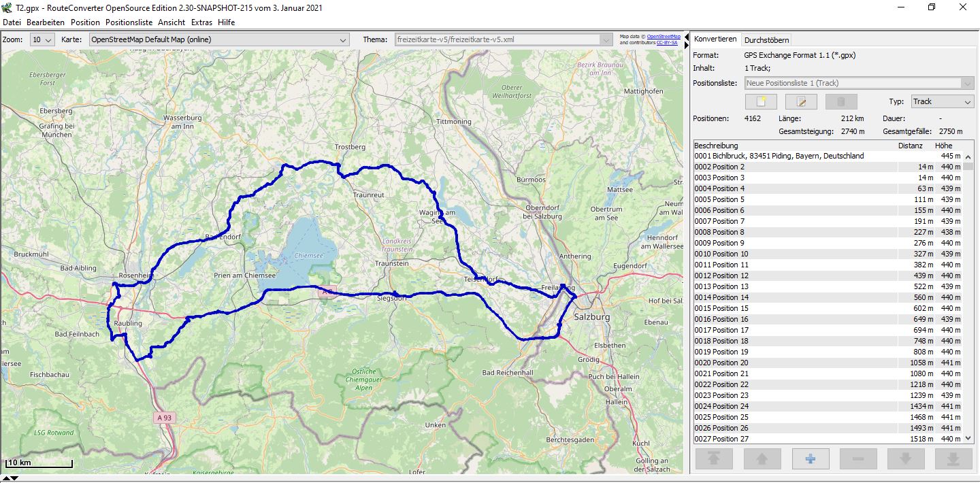Click move selected position up arrow
Viewport: 980px width, 483px height.
click(762, 459)
